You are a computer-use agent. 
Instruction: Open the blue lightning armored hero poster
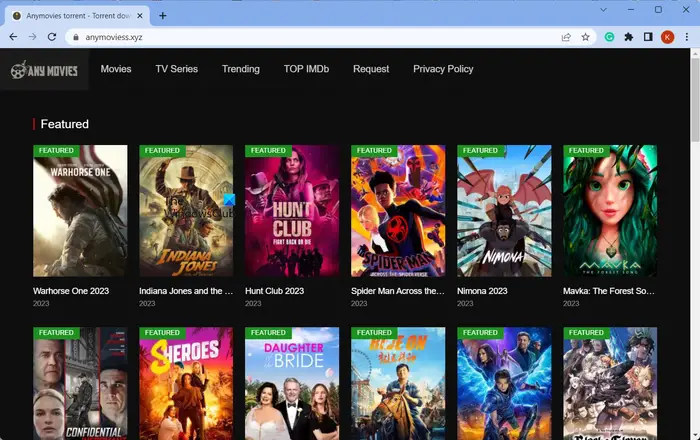pos(504,384)
